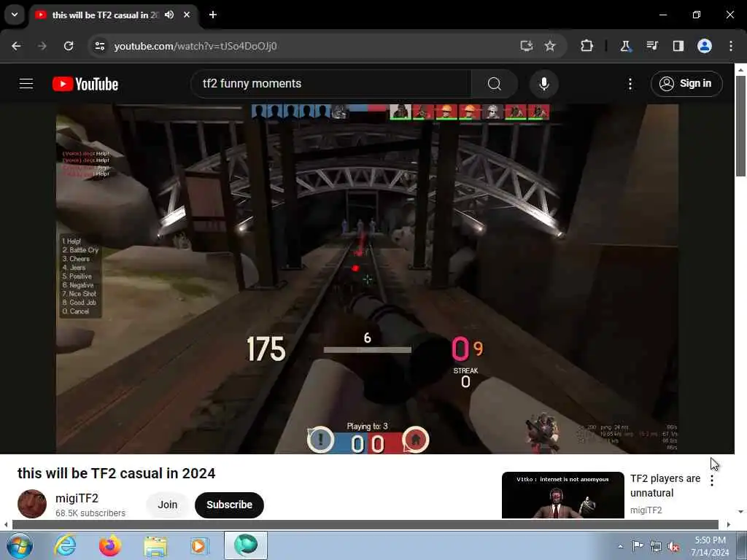Open the clock showing 5:50 PM
Screen dimensions: 747x560
[x=710, y=546]
